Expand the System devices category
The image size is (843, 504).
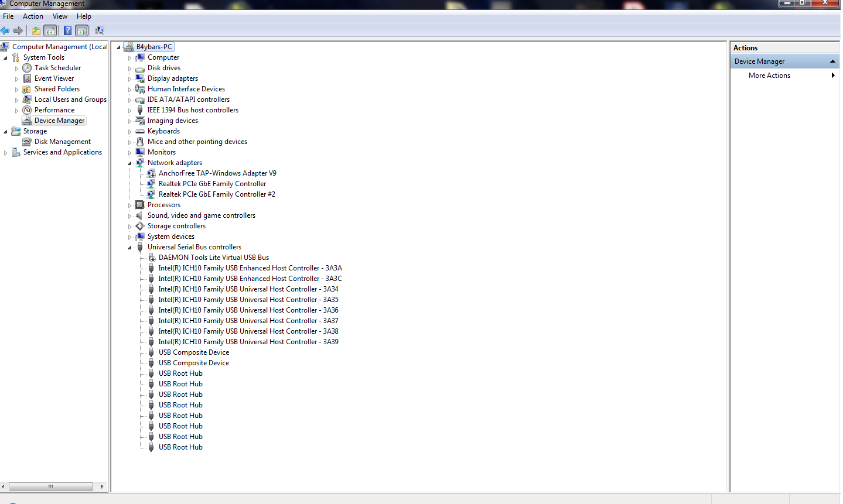(129, 237)
